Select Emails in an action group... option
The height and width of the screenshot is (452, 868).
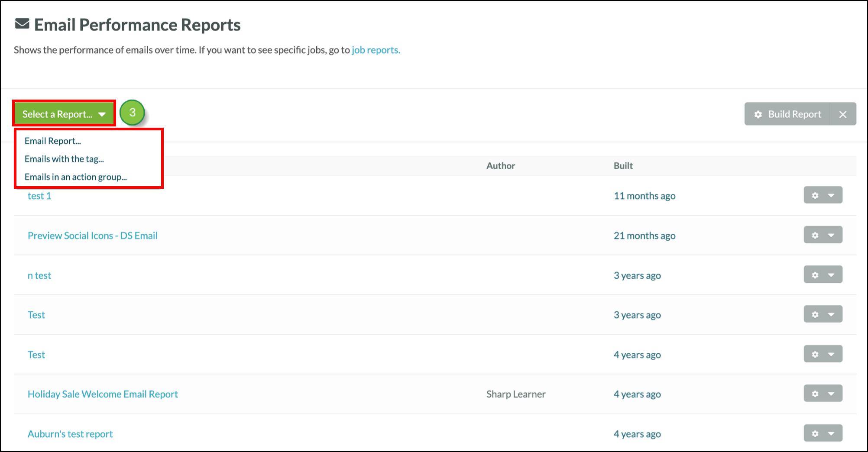pyautogui.click(x=76, y=177)
